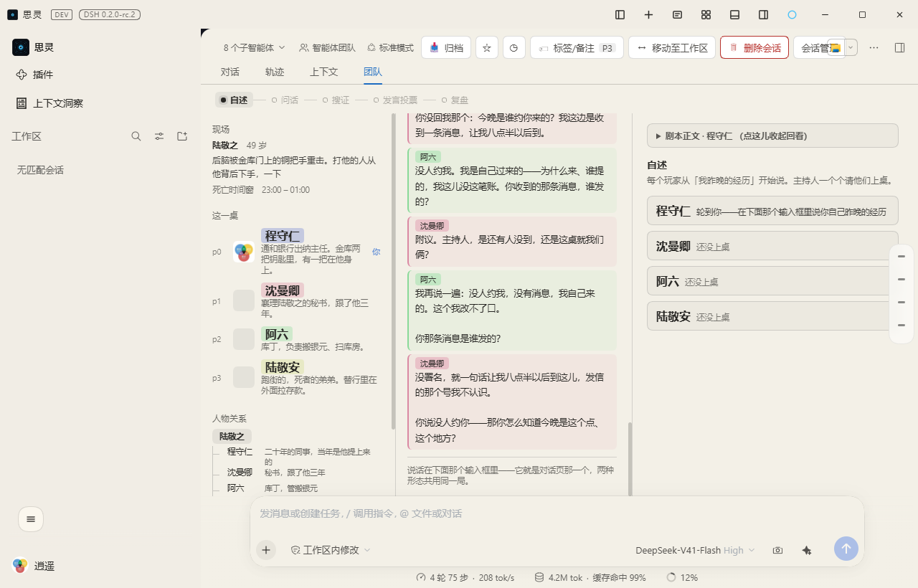Select 阿六 还没上桌 card
Screen dimensions: 918x588
point(772,281)
